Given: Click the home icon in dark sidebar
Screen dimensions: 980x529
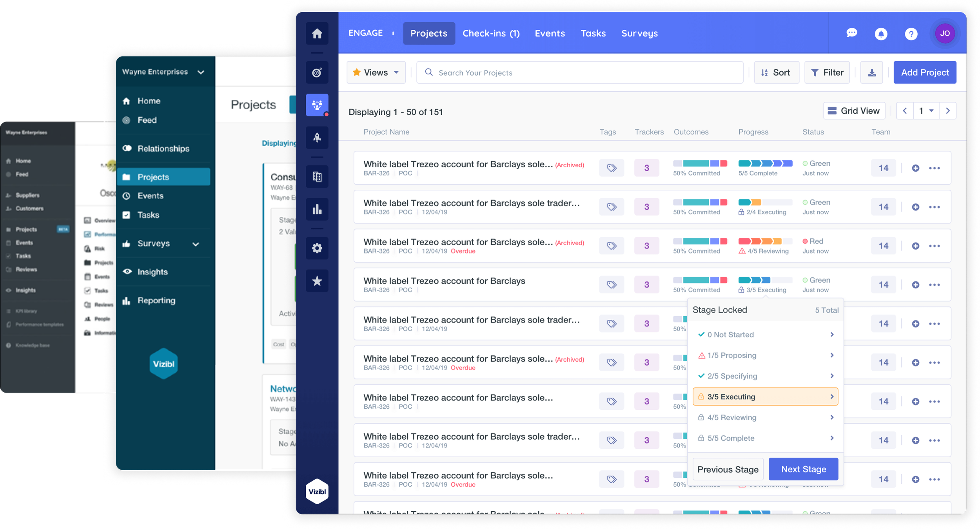Looking at the screenshot, I should coord(317,34).
